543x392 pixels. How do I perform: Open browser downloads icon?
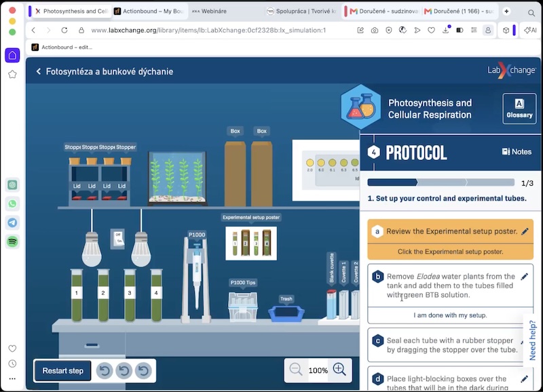(x=446, y=30)
